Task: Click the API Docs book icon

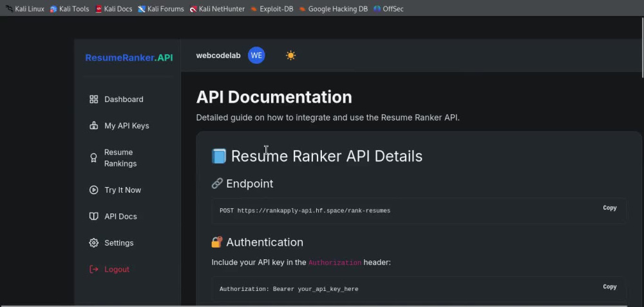Action: (93, 216)
